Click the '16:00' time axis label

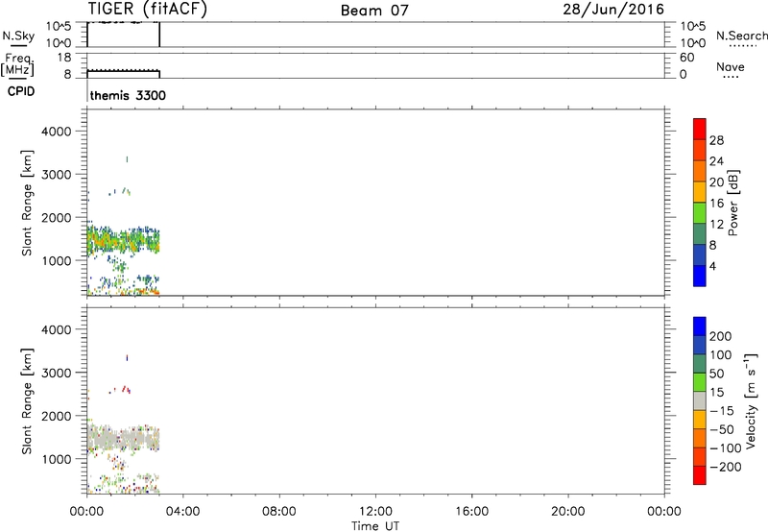point(471,512)
